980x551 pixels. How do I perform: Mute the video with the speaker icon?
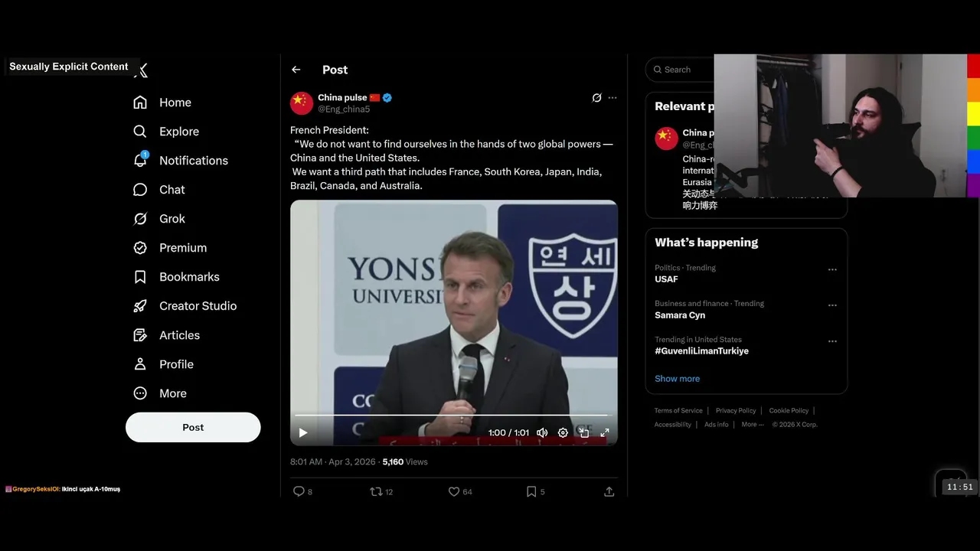point(542,432)
